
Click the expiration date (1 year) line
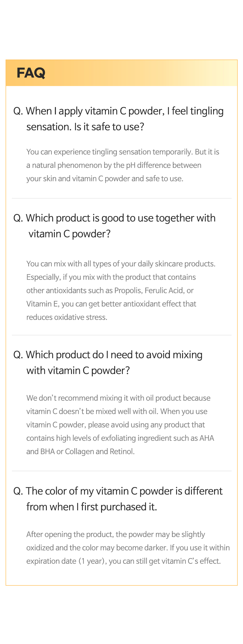123,561
